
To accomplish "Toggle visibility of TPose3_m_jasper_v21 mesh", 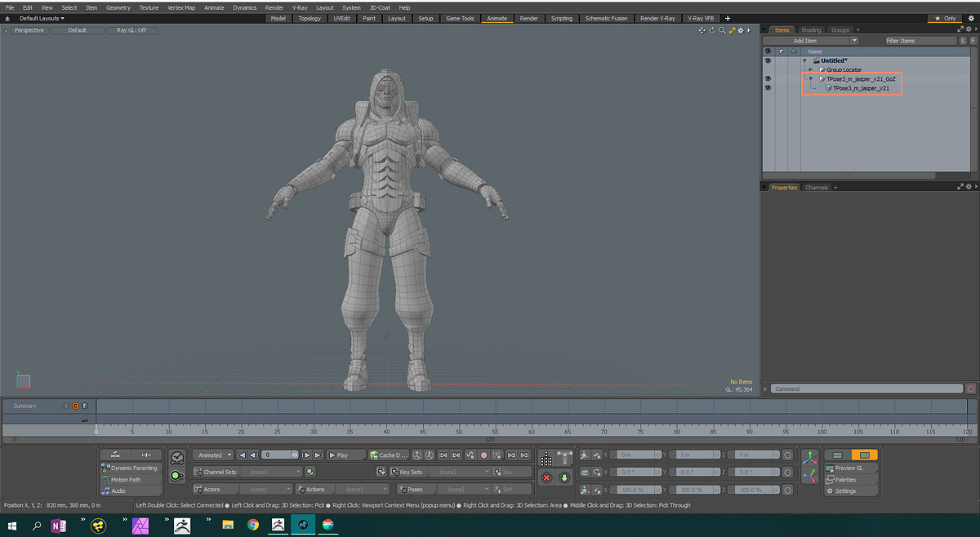I will click(768, 87).
